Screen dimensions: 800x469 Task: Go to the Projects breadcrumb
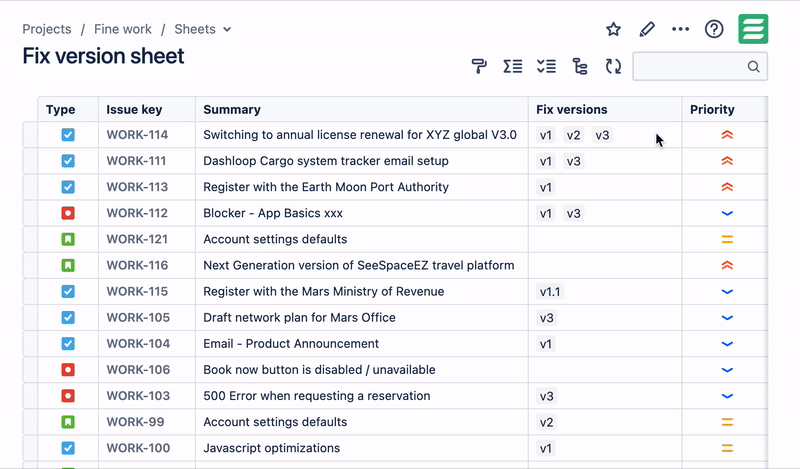pos(47,29)
